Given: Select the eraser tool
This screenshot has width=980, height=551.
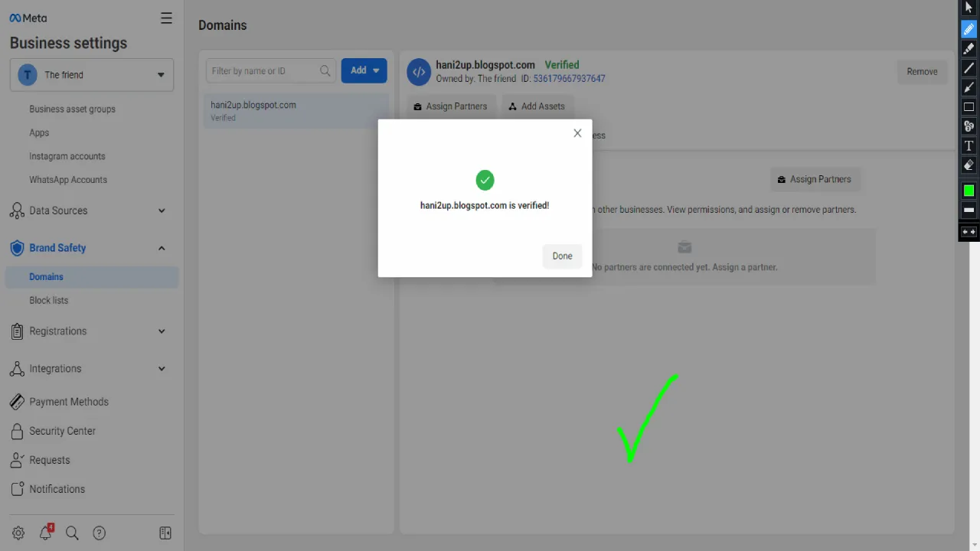Looking at the screenshot, I should 969,165.
